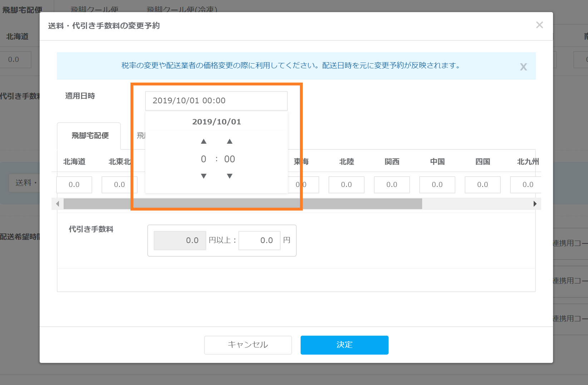Click the hour increment up arrow
Image resolution: width=588 pixels, height=385 pixels.
(x=204, y=142)
